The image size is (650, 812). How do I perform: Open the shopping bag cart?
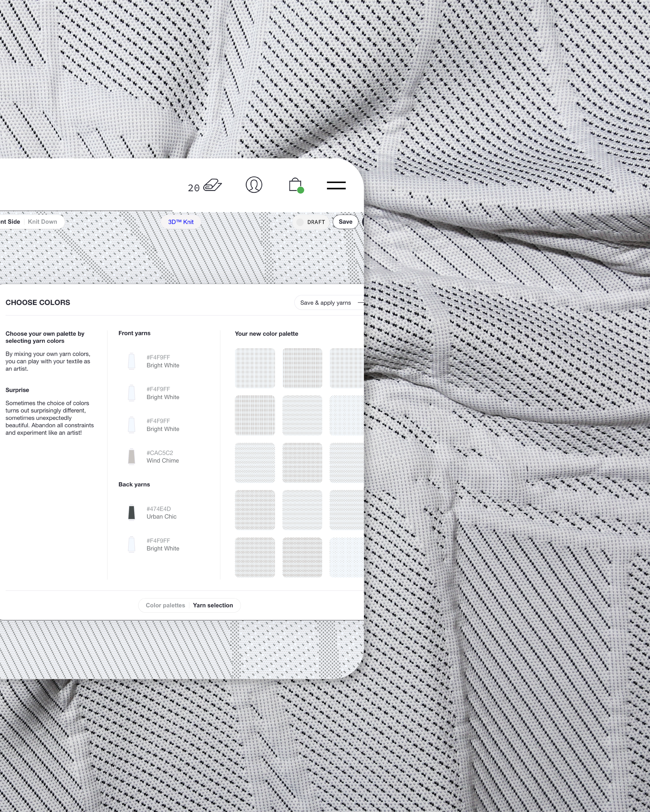coord(296,185)
